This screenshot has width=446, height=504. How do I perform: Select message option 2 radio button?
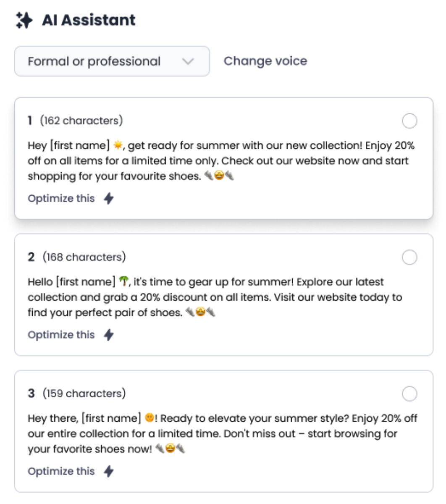tap(409, 257)
